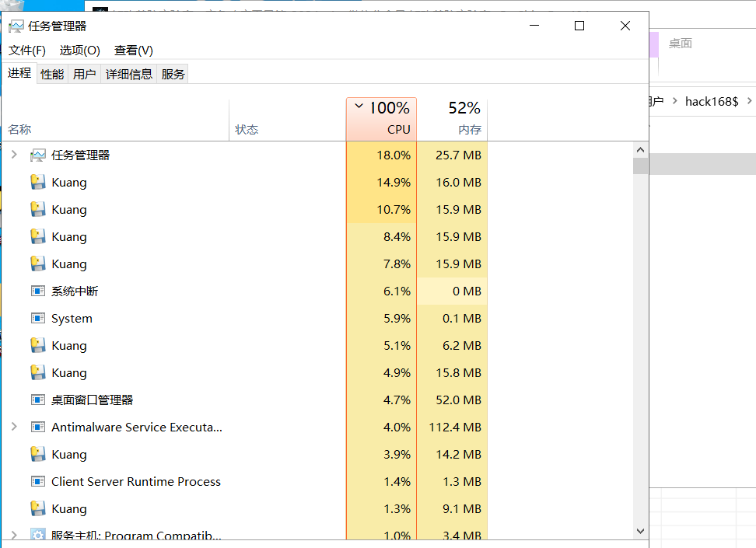Image resolution: width=756 pixels, height=548 pixels.
Task: Click the Task Manager title bar icon
Action: 16,26
